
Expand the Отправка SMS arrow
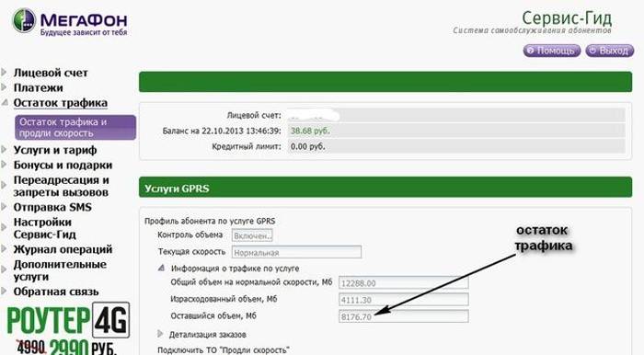[x=4, y=207]
